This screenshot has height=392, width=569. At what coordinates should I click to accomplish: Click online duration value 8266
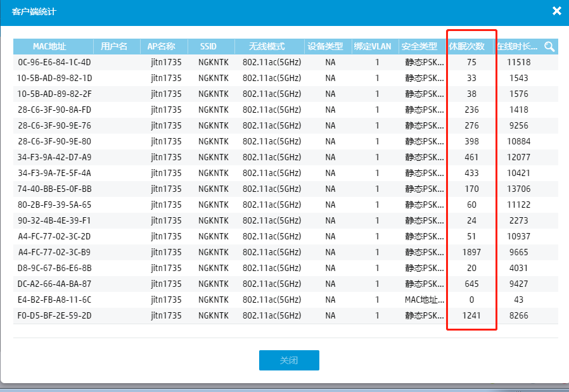click(518, 316)
